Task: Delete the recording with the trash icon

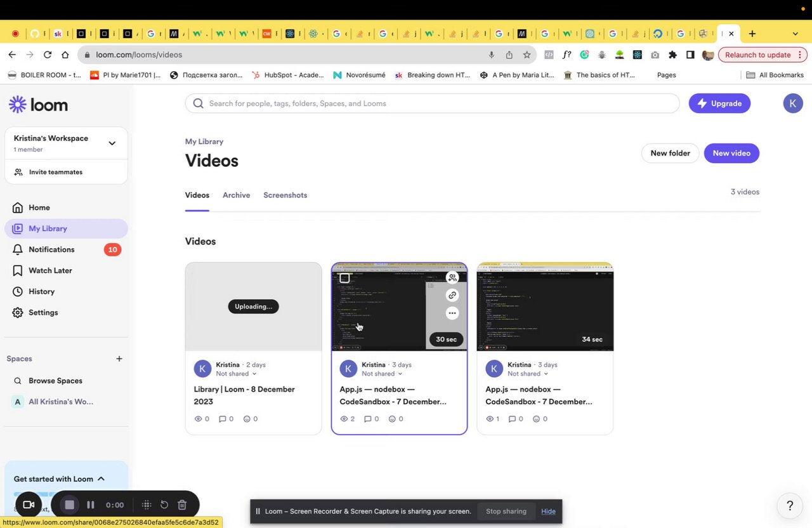Action: (182, 505)
